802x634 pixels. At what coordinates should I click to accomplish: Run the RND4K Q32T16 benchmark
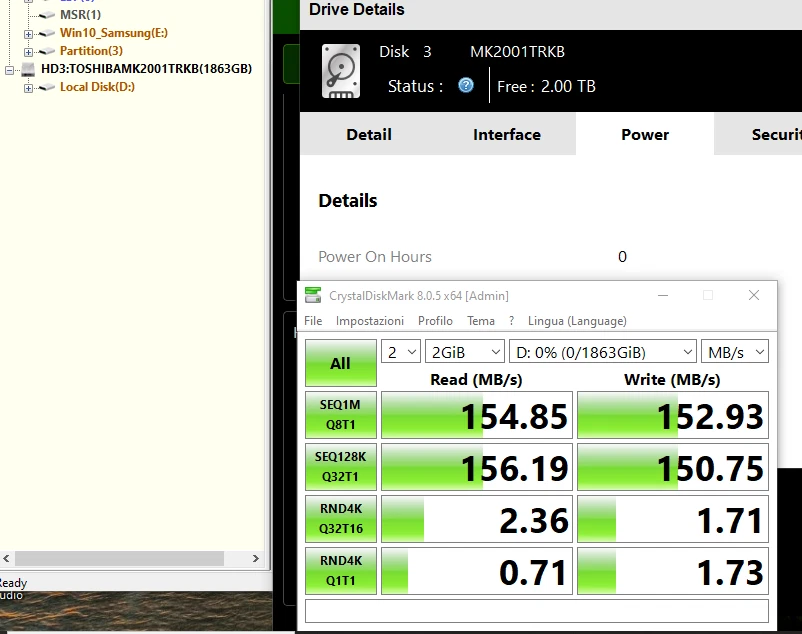coord(340,519)
